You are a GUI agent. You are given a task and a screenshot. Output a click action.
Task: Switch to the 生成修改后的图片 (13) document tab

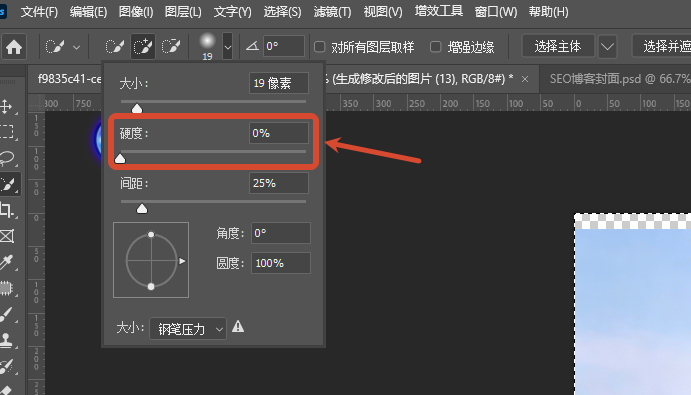(x=419, y=79)
